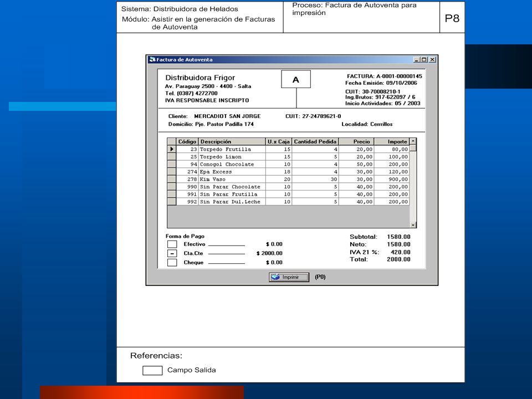Click the U.x Caja column header
532x399 pixels.
[279, 141]
